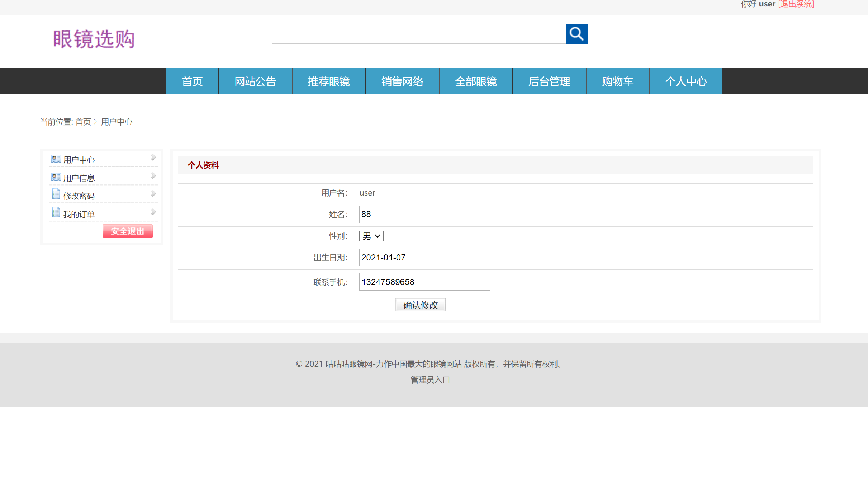Click the arrow beside 修改密码 sidebar item
Image resolution: width=868 pixels, height=493 pixels.
point(153,194)
